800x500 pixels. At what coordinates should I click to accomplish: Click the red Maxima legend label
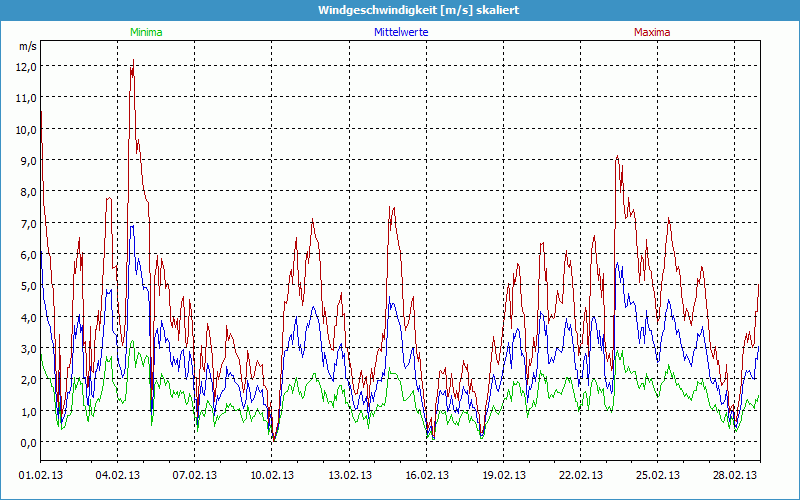click(652, 32)
